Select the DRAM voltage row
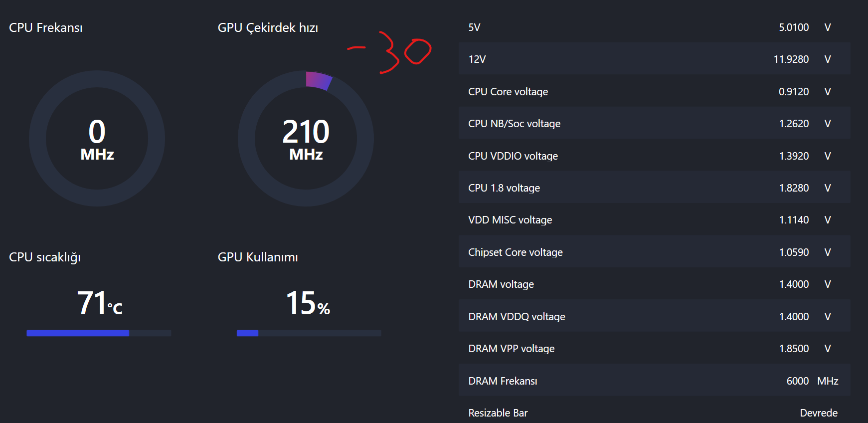Image resolution: width=868 pixels, height=423 pixels. click(x=654, y=284)
